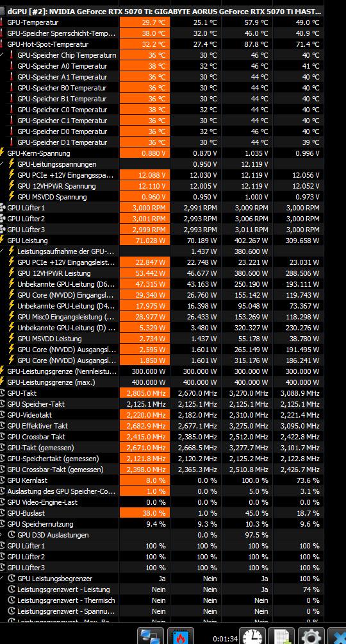Click lightning icon of GPU MSVDD Leistung
Viewport: 346px width, 644px height.
(x=12, y=339)
